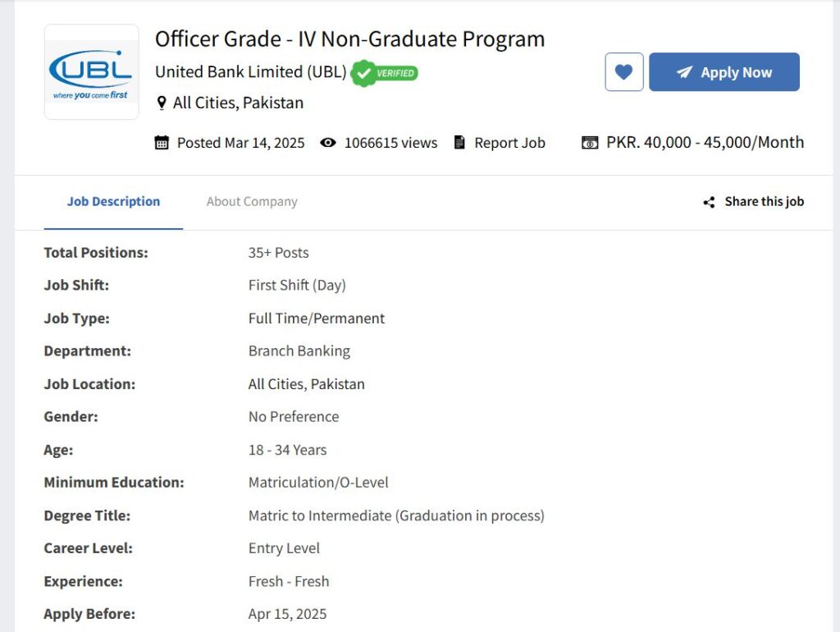Click the 'Apr 15, 2025' apply-before date
The image size is (840, 632).
click(x=288, y=614)
